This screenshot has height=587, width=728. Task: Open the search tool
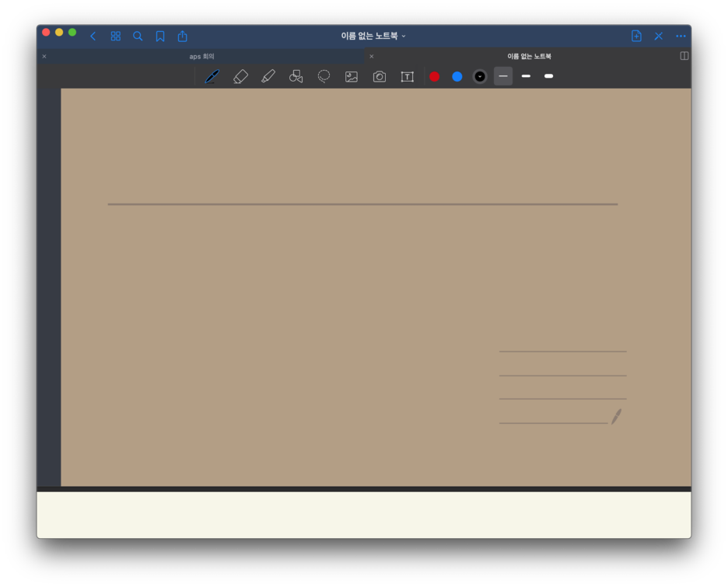pos(138,37)
